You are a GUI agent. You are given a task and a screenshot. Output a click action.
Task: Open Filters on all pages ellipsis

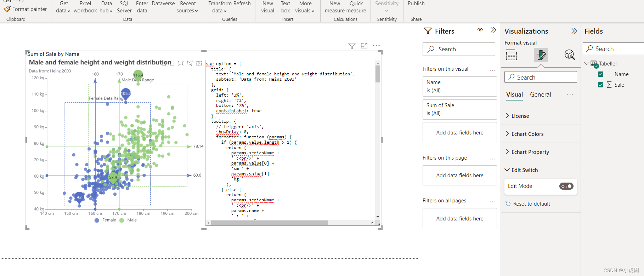pyautogui.click(x=492, y=201)
